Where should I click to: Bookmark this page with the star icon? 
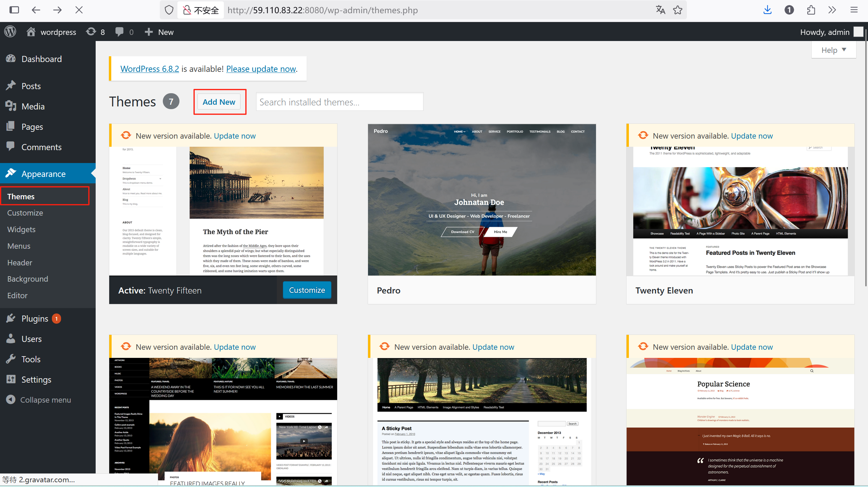coord(678,10)
